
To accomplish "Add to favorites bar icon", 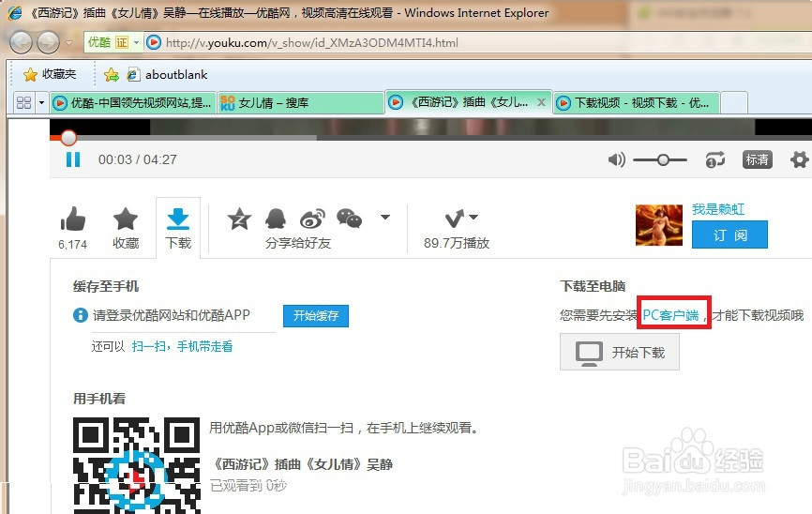I will [112, 75].
